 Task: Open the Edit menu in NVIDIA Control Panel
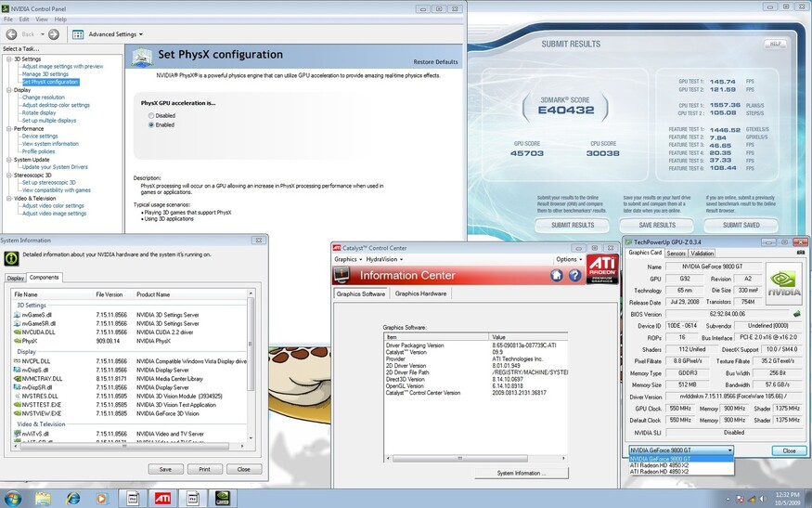(24, 20)
